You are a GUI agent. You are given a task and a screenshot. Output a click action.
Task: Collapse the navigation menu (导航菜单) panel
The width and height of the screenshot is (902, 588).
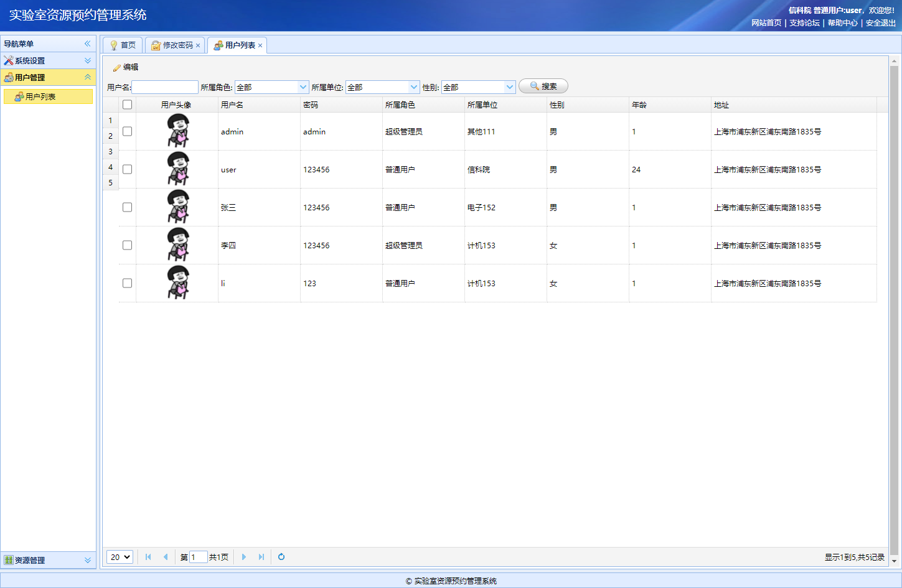pyautogui.click(x=88, y=44)
